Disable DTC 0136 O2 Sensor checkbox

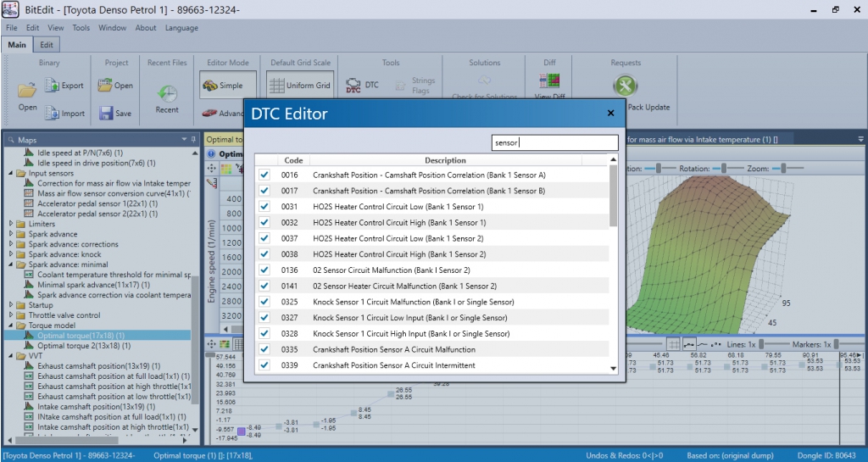click(264, 270)
